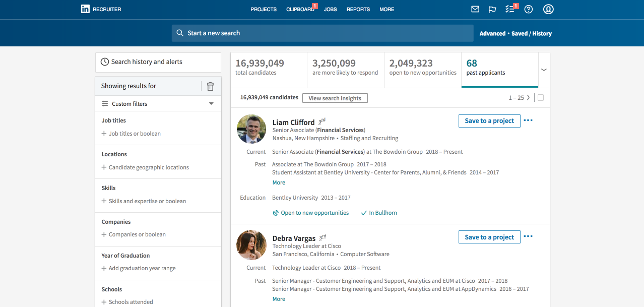644x307 pixels.
Task: Toggle the select all candidates checkbox
Action: click(541, 98)
